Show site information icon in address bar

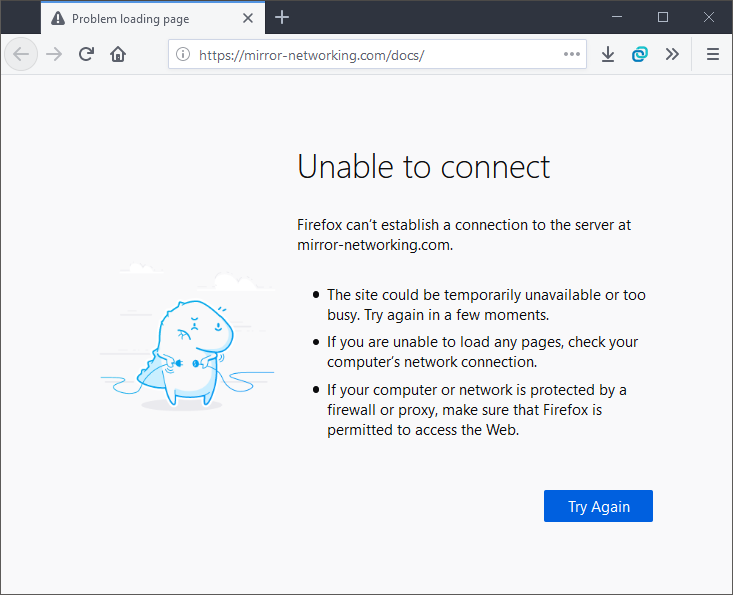183,54
